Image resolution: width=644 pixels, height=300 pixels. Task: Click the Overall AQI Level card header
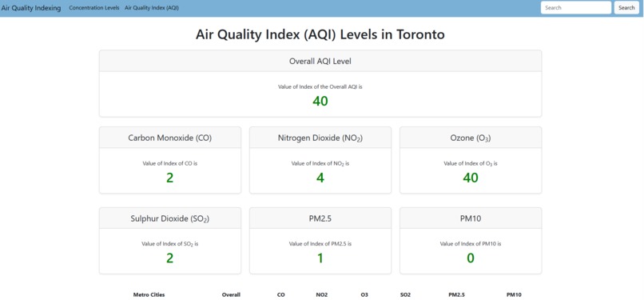click(320, 62)
